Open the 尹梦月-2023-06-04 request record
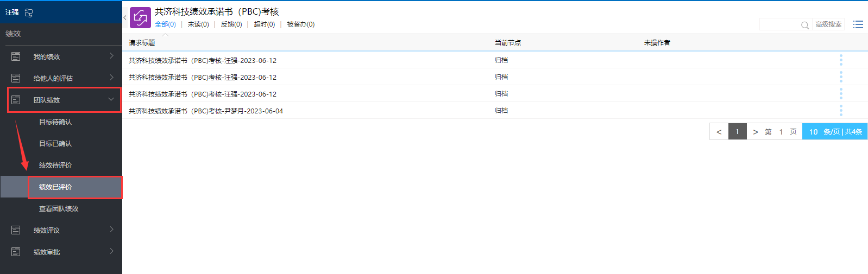Image resolution: width=868 pixels, height=274 pixels. [206, 111]
